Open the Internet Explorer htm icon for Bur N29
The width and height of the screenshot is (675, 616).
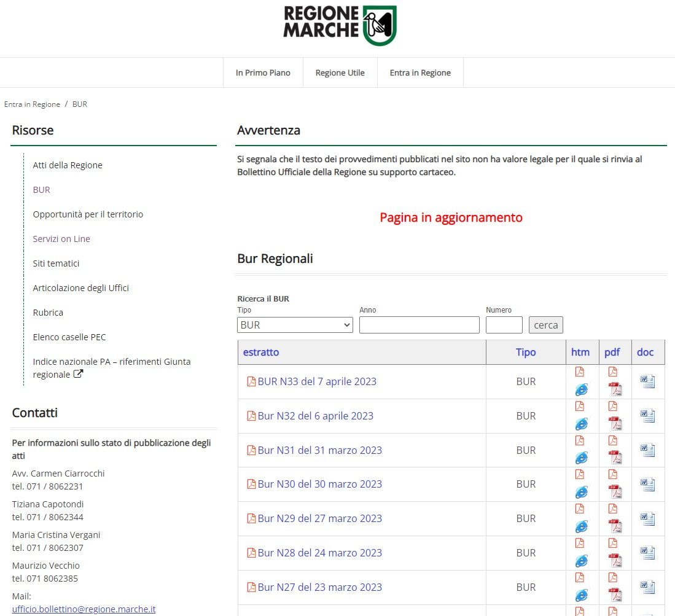click(581, 526)
